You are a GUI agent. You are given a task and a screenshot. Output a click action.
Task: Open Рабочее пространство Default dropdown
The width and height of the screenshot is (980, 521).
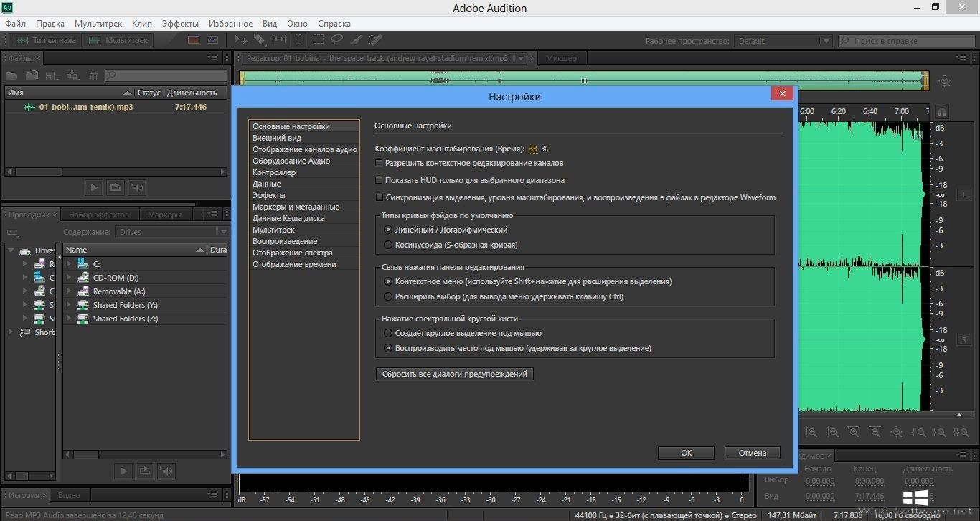(x=783, y=41)
